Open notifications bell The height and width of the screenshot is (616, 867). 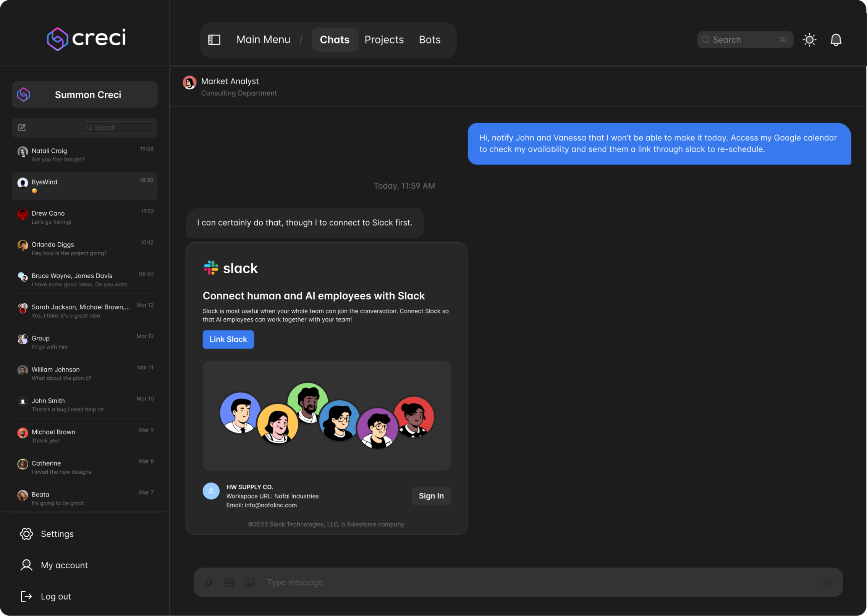[x=836, y=40]
